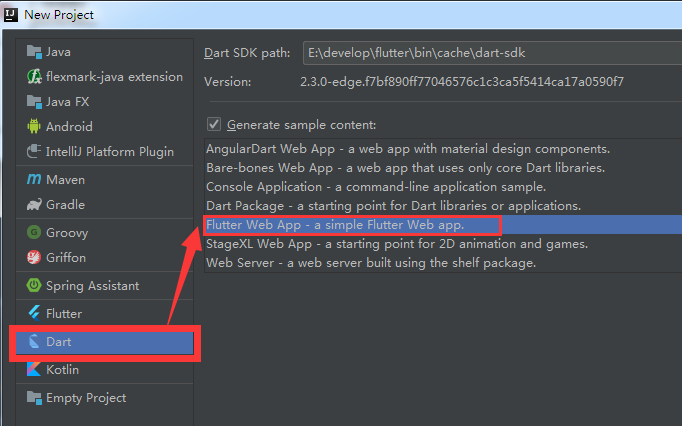682x426 pixels.
Task: Click the Java project type icon
Action: 34,52
